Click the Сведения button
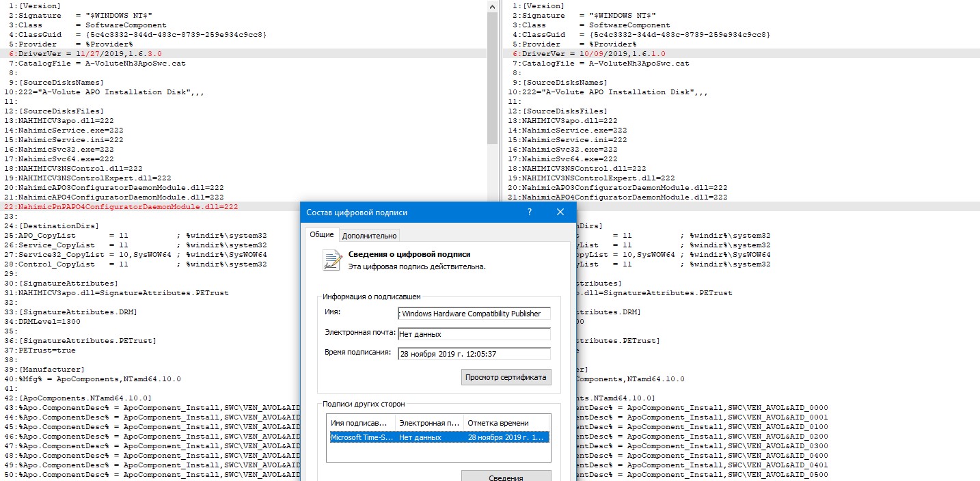Viewport: 980px width, 481px height. [x=506, y=478]
